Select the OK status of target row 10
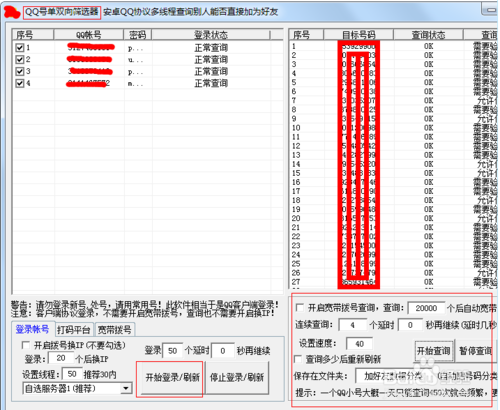500x410 pixels. (x=429, y=128)
